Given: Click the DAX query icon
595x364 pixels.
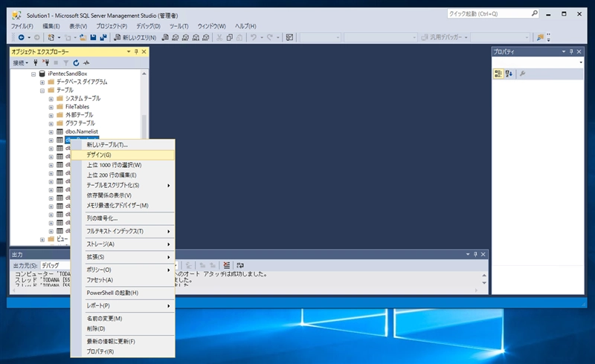Looking at the screenshot, I should [206, 37].
